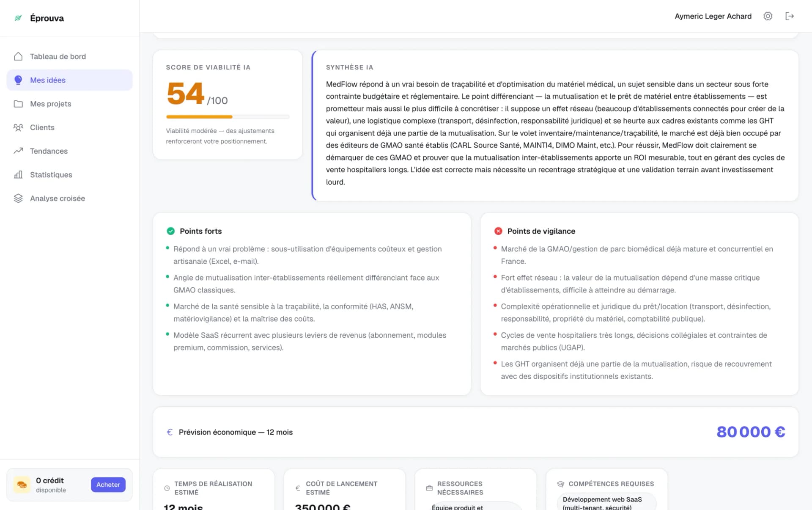Click the Points de vigilance heading

[x=541, y=231]
